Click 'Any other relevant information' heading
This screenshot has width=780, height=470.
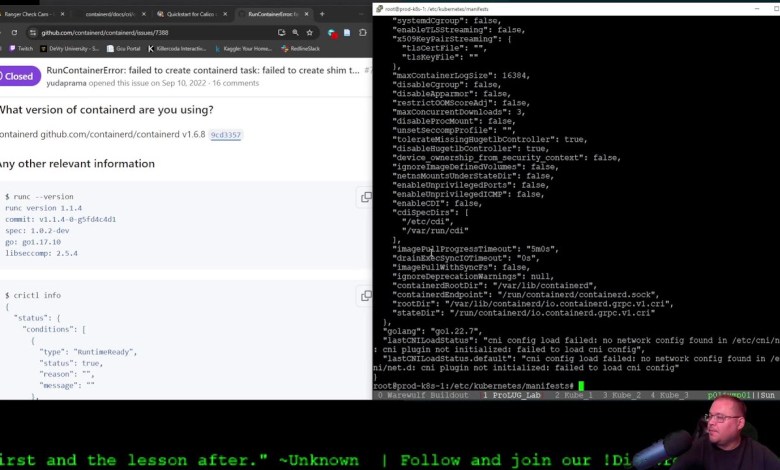[77, 164]
